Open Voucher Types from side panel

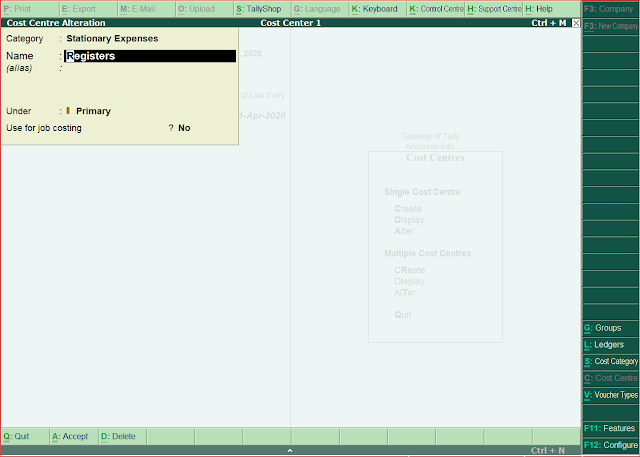point(611,395)
